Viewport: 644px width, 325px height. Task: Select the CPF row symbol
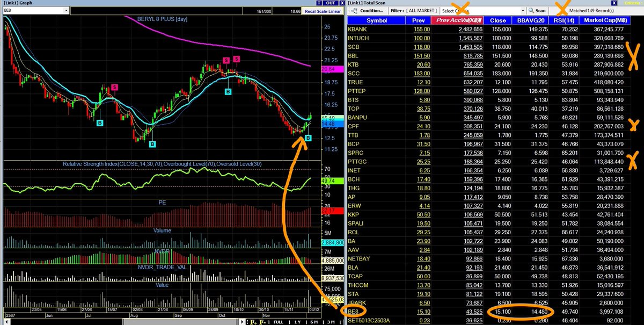point(355,126)
